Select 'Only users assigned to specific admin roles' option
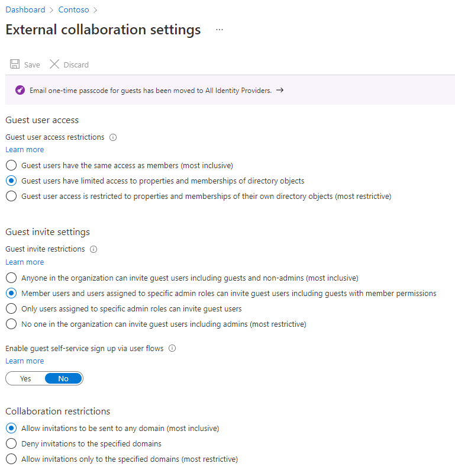The image size is (455, 476). pyautogui.click(x=11, y=308)
